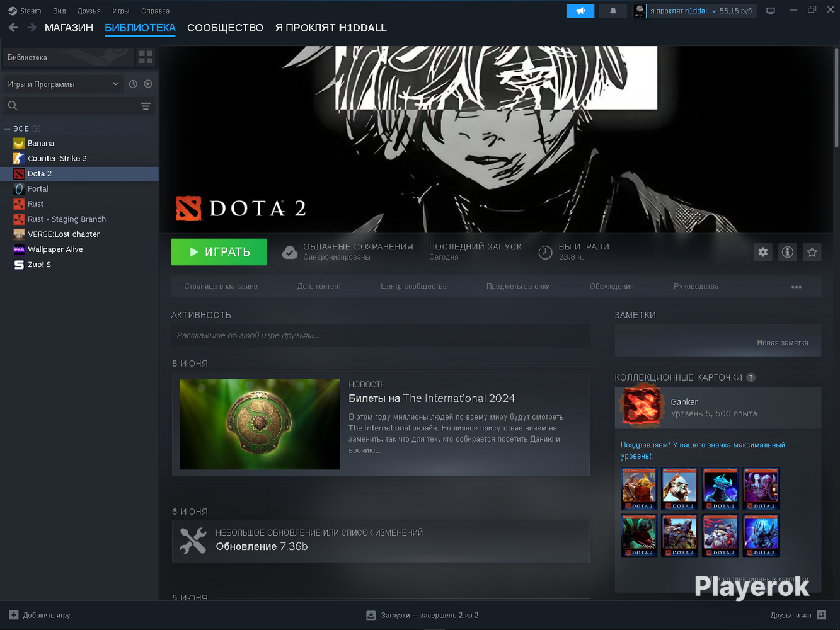Click the Ganker badge icon
Viewport: 840px width, 630px height.
click(x=642, y=405)
